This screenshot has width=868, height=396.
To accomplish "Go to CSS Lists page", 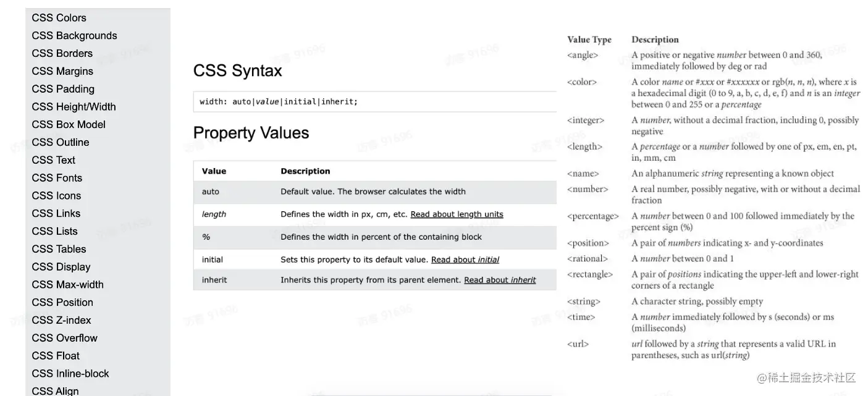I will click(54, 231).
